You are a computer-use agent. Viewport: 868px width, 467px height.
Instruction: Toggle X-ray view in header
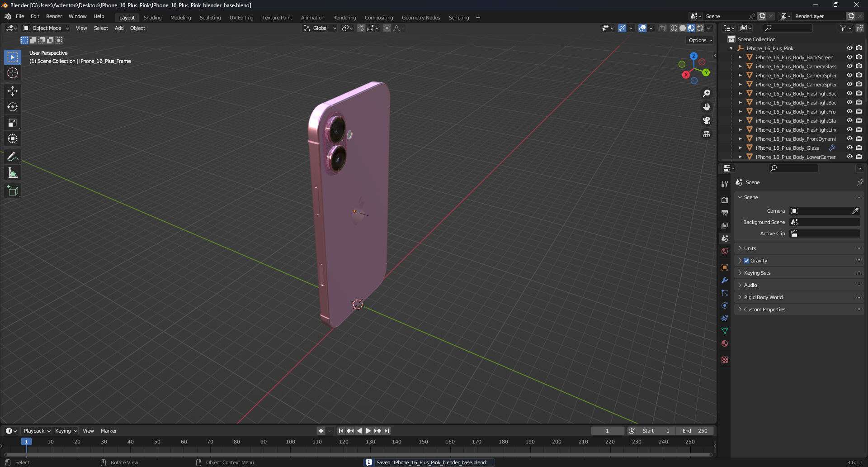(663, 28)
